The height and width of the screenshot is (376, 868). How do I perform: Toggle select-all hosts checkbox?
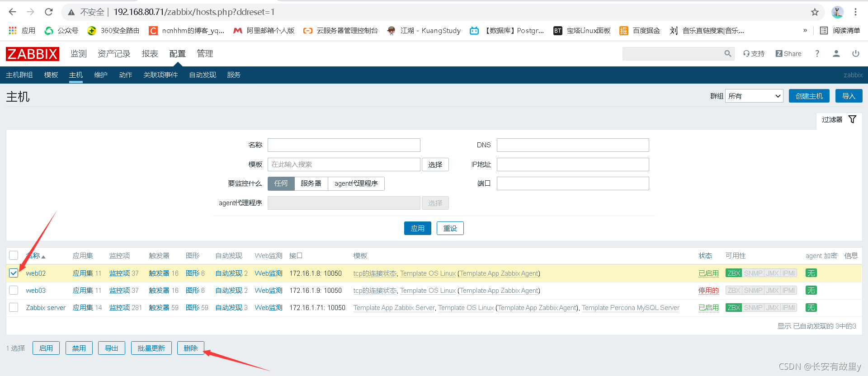14,255
